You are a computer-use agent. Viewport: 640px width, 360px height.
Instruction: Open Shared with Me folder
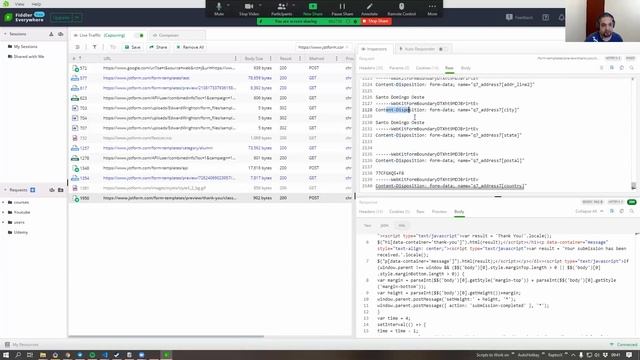(x=29, y=56)
